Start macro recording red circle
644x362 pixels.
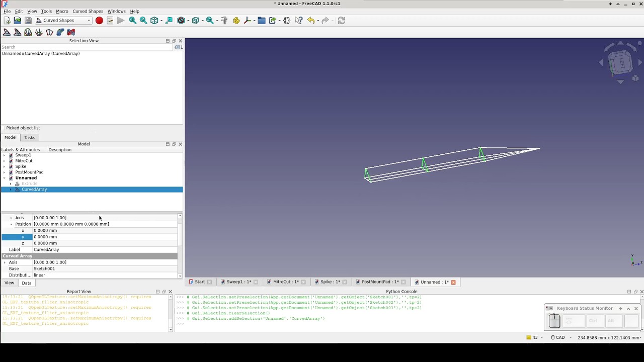coord(99,21)
